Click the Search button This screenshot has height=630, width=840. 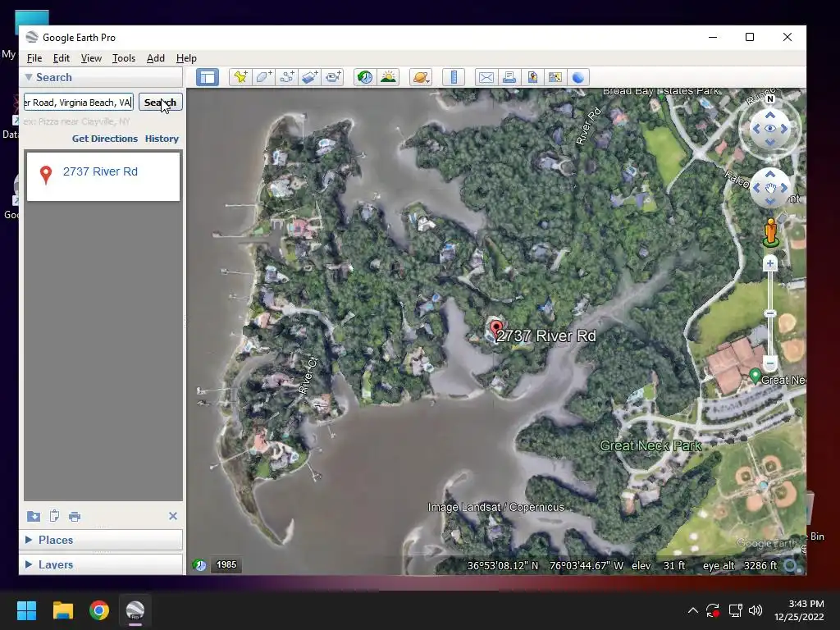(160, 103)
